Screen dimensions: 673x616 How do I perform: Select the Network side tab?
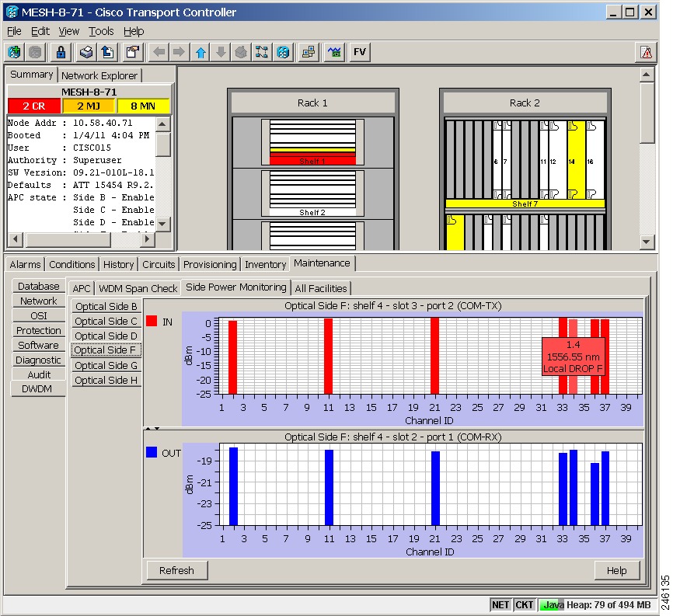click(x=39, y=301)
